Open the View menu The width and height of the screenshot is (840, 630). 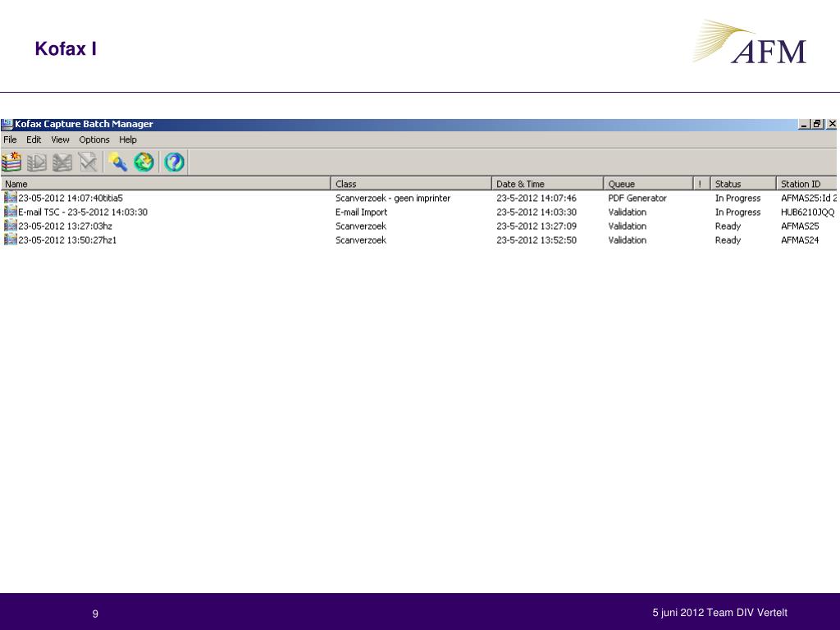coord(60,139)
